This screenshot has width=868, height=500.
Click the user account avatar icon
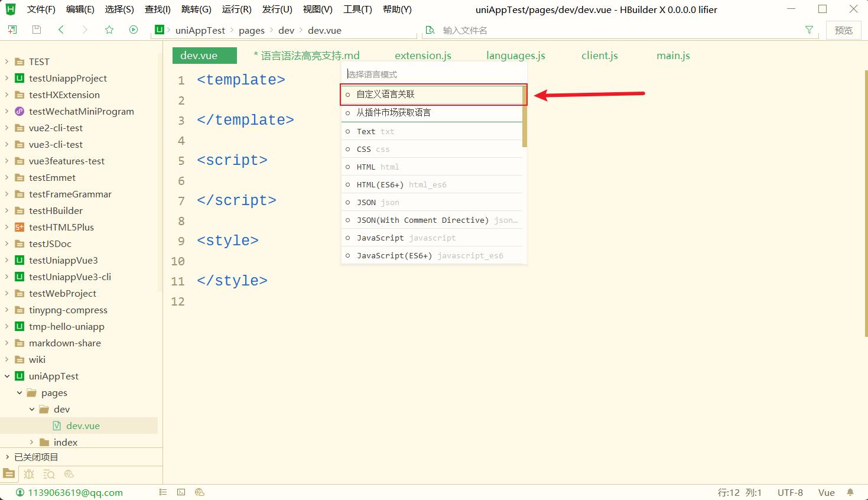point(20,492)
